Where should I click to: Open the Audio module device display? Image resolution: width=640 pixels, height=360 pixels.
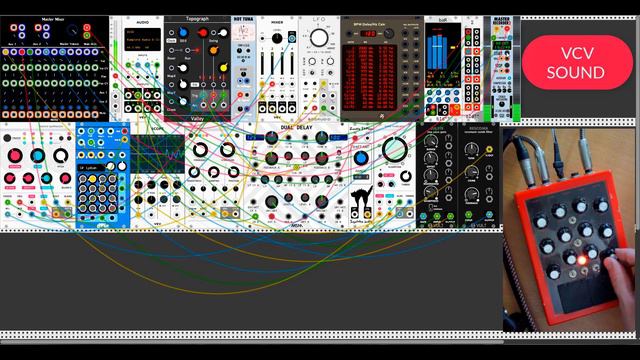142,40
